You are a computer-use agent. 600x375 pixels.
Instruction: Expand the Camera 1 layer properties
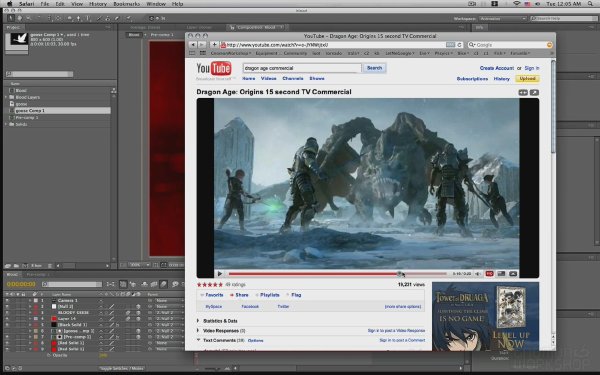point(30,300)
